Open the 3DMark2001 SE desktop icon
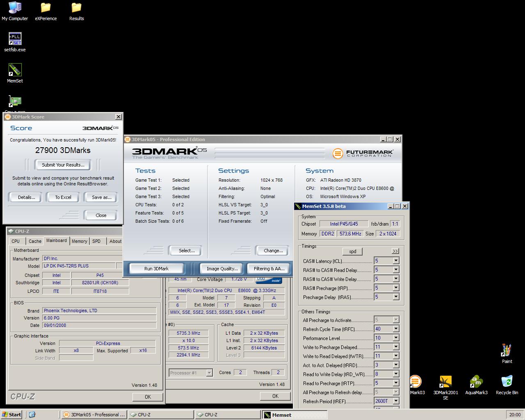This screenshot has height=420, width=525. [x=445, y=388]
